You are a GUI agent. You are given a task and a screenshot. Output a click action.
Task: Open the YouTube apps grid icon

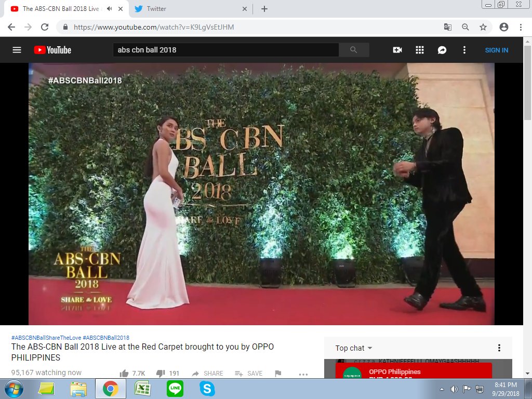pyautogui.click(x=420, y=50)
